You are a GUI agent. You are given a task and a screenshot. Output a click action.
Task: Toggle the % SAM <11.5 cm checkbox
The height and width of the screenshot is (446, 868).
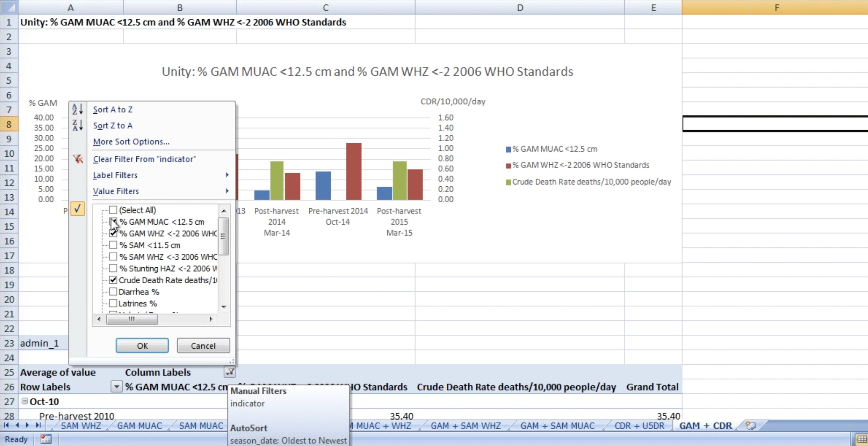(113, 245)
